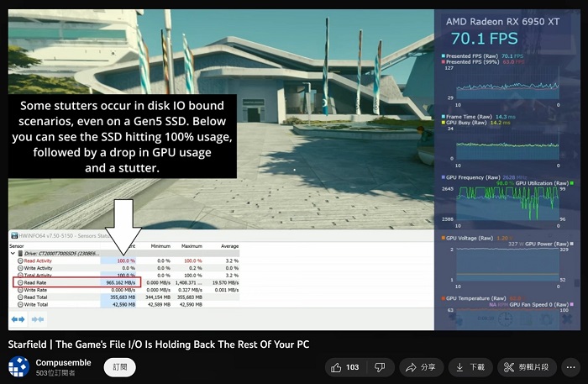Click the Write Total clock icon
Viewport: 588px width, 384px height.
click(x=20, y=304)
